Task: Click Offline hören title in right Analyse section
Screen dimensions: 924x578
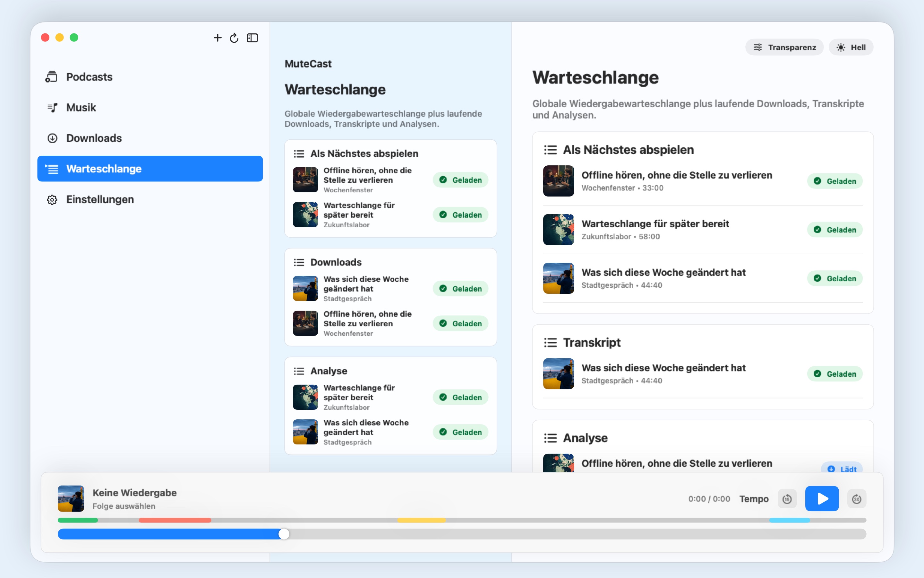Action: [677, 463]
